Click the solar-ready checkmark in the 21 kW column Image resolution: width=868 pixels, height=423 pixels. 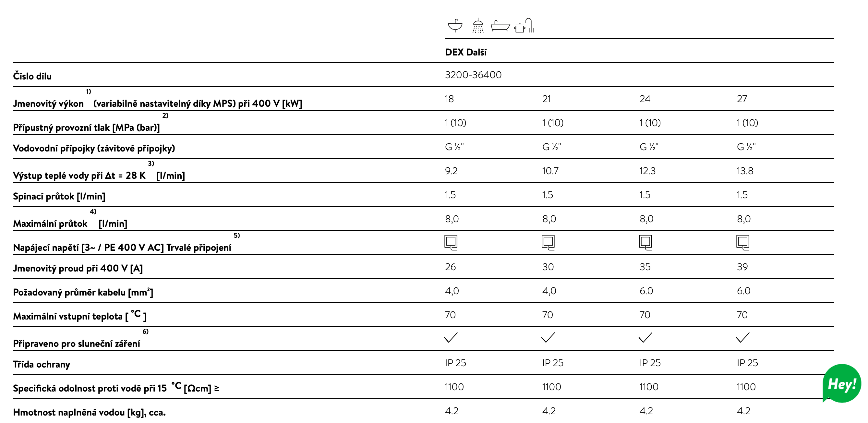[548, 337]
